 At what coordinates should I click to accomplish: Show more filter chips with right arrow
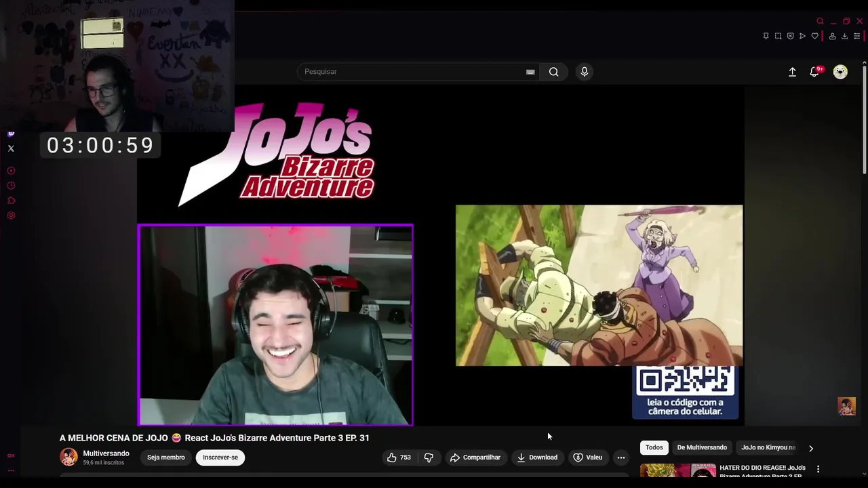pyautogui.click(x=810, y=448)
